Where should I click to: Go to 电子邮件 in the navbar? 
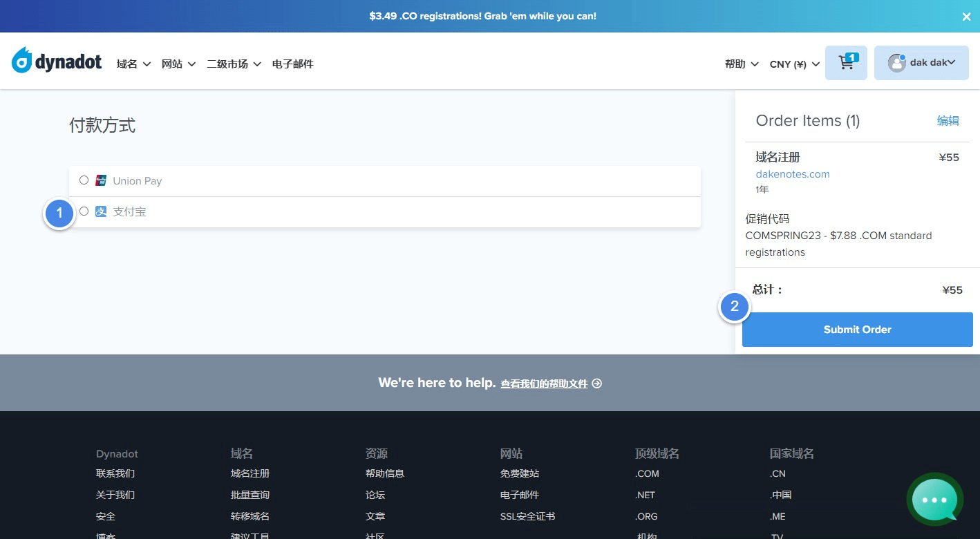pyautogui.click(x=292, y=64)
